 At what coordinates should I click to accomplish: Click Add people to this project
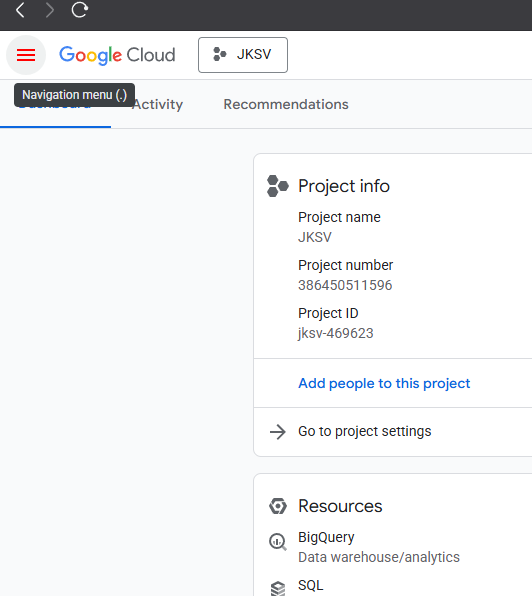pos(384,383)
